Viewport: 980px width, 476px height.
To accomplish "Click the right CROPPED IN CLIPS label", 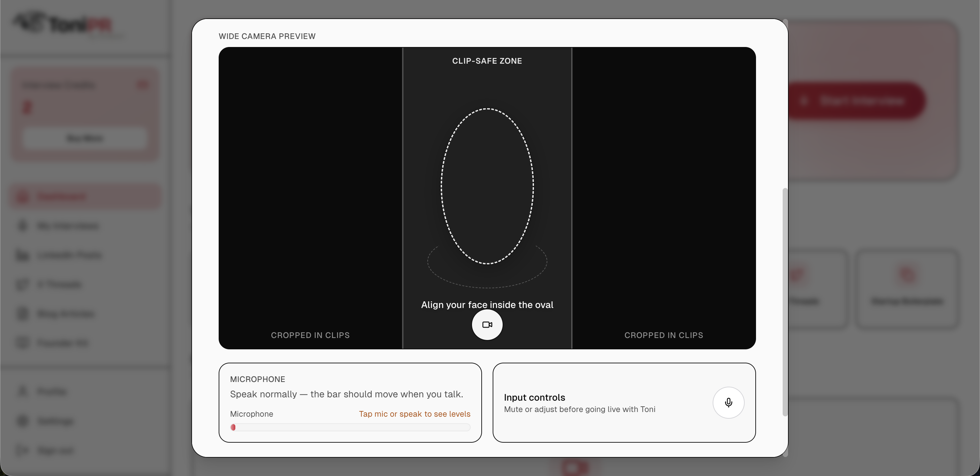I will tap(663, 335).
